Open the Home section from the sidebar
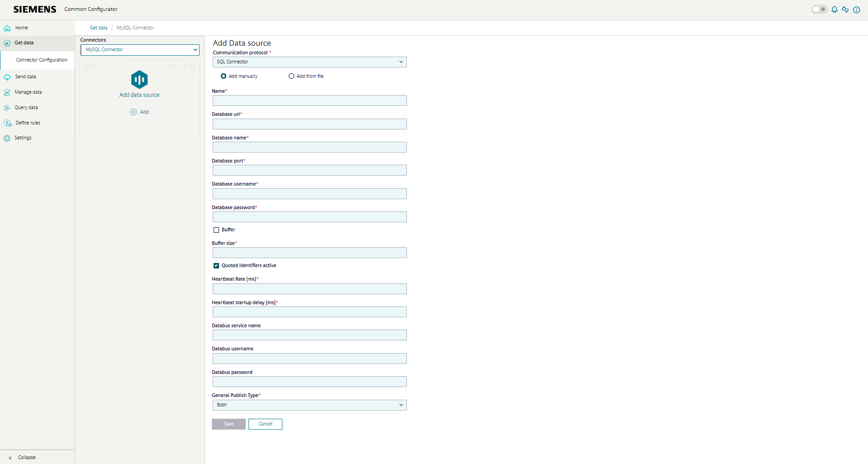The height and width of the screenshot is (464, 868). point(21,28)
